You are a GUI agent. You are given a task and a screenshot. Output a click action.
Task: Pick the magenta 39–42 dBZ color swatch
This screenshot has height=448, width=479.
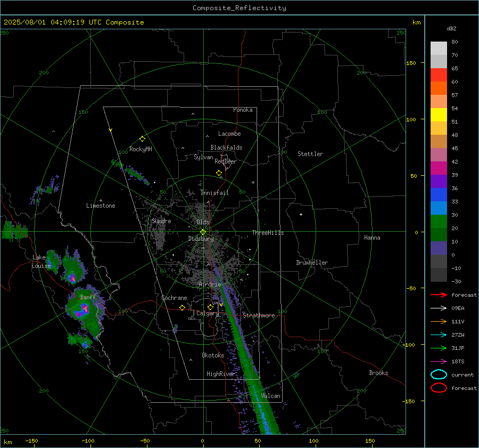439,168
